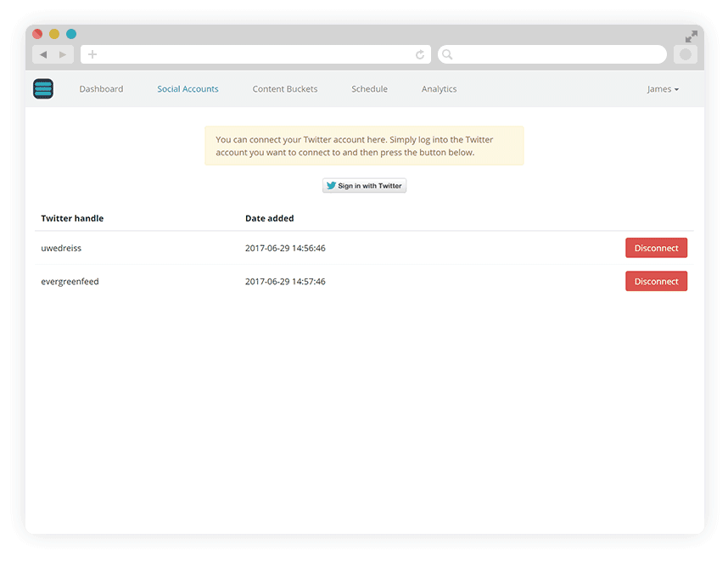This screenshot has width=728, height=561.
Task: Switch to Content Buckets tab
Action: (x=285, y=89)
